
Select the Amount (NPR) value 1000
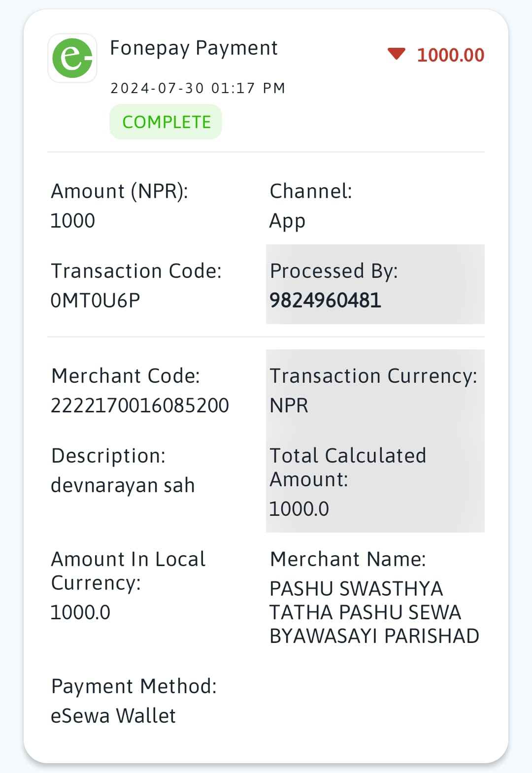[73, 221]
